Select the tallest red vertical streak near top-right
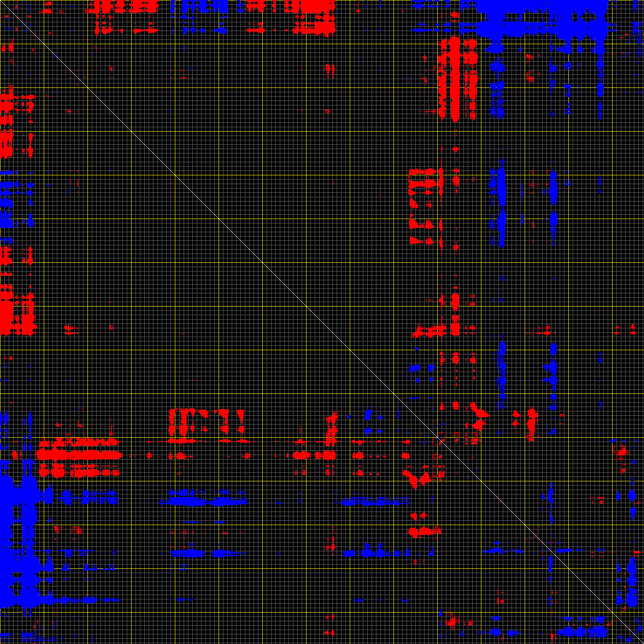Image resolution: width=644 pixels, height=644 pixels. click(x=455, y=79)
